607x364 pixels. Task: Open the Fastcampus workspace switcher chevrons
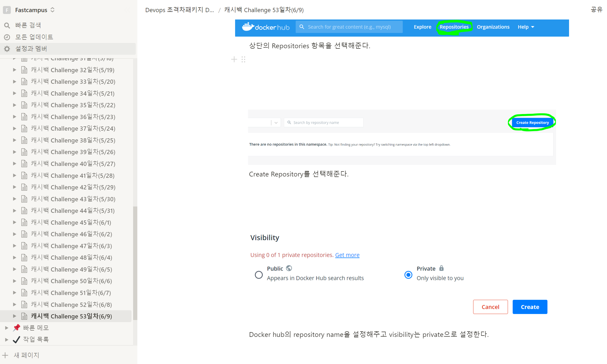[x=52, y=10]
